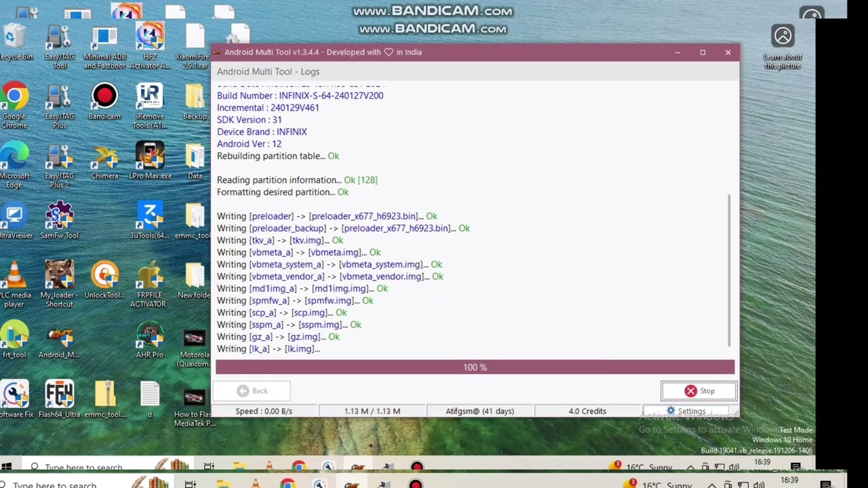The image size is (868, 488).
Task: Click the Learn about this picture icon
Action: pyautogui.click(x=783, y=47)
